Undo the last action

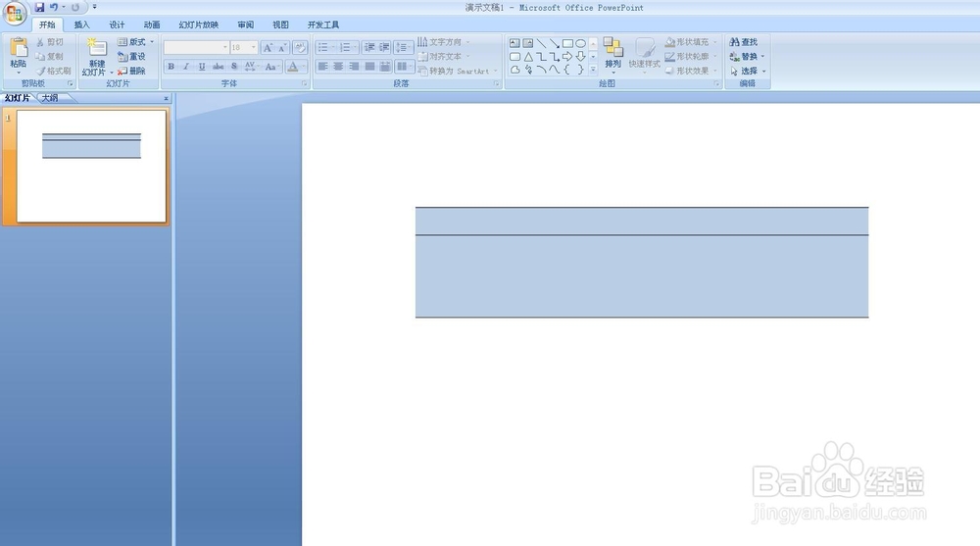click(54, 8)
